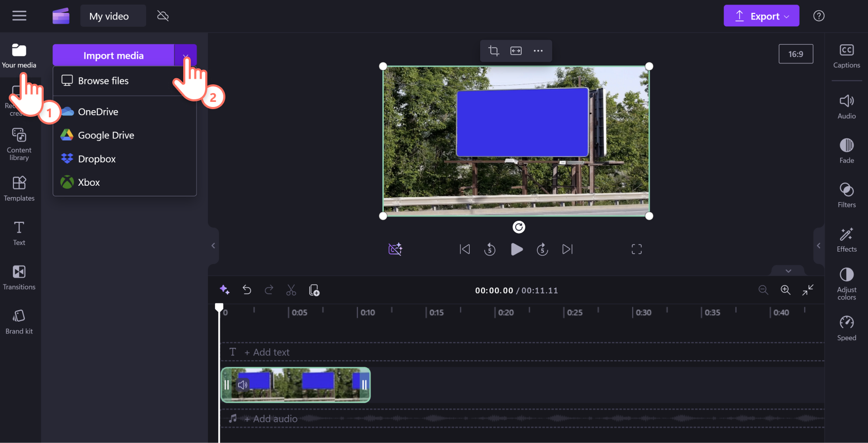Fit timeline to screen

pyautogui.click(x=808, y=290)
